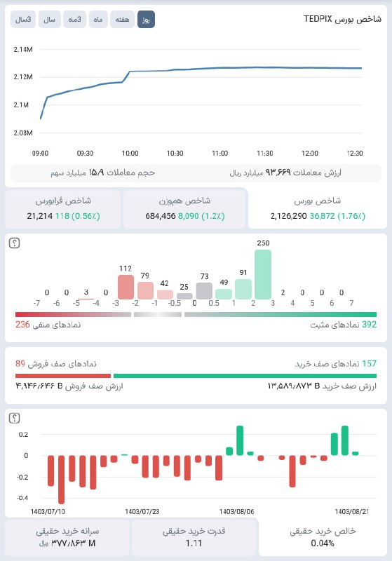The height and width of the screenshot is (561, 392).
Task: Click the text نمادهای صف خرید 157
Action: pyautogui.click(x=335, y=364)
